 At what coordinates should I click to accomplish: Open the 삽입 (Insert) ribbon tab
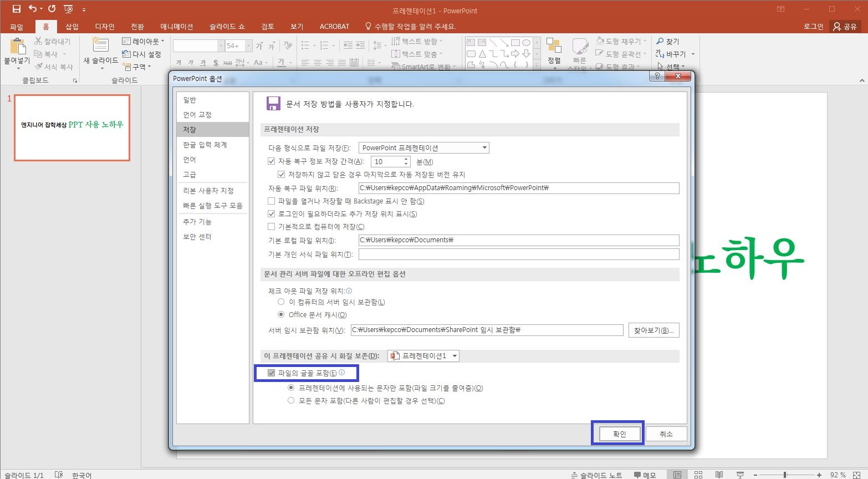point(72,27)
